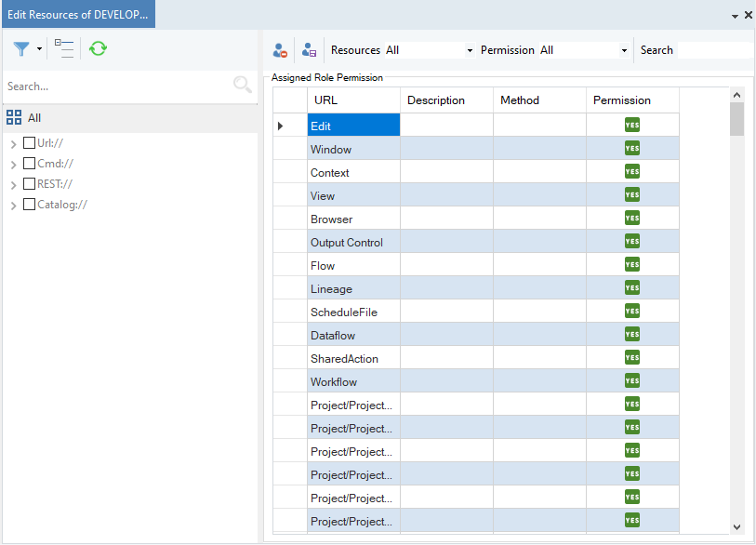Click the filter funnel icon
Screen dimensions: 756x545
pos(21,48)
